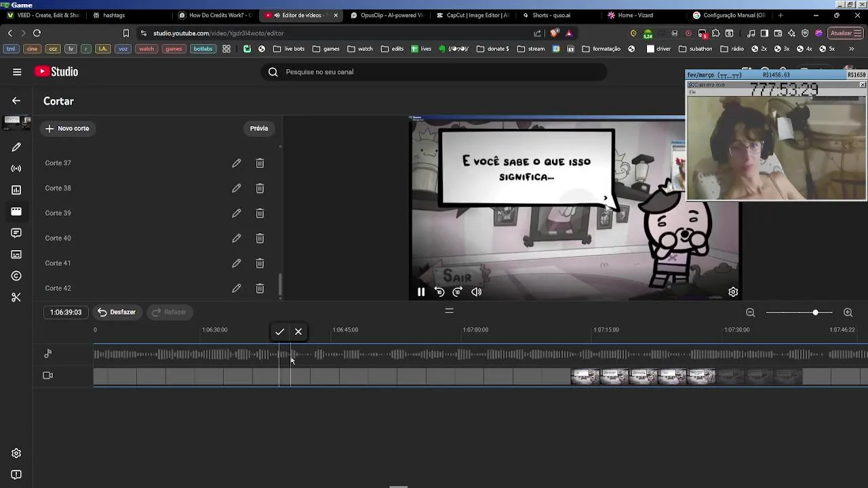Image resolution: width=868 pixels, height=488 pixels.
Task: Click the video track camera icon
Action: (x=48, y=375)
